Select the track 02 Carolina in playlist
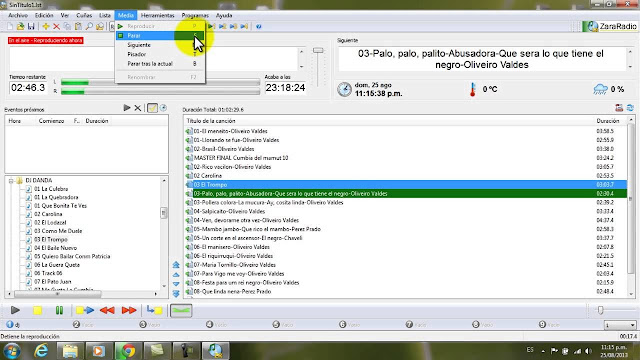Viewport: 640px width, 360px height. click(x=406, y=176)
